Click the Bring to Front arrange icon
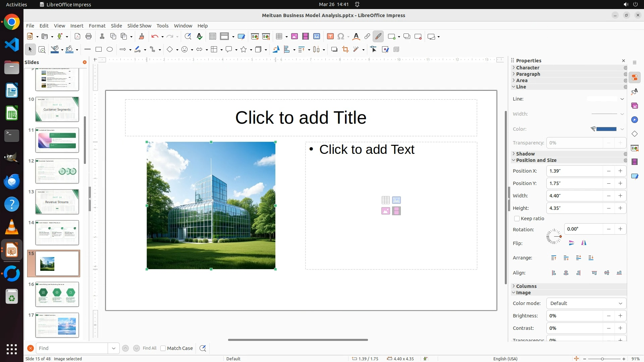The image size is (644, 362). click(x=554, y=258)
